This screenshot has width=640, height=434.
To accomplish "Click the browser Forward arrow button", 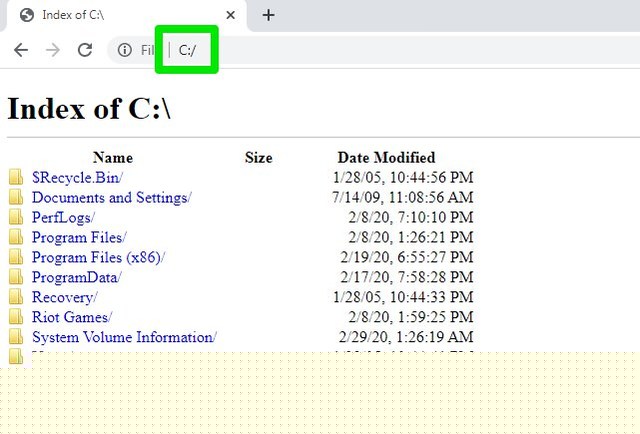I will (x=53, y=50).
